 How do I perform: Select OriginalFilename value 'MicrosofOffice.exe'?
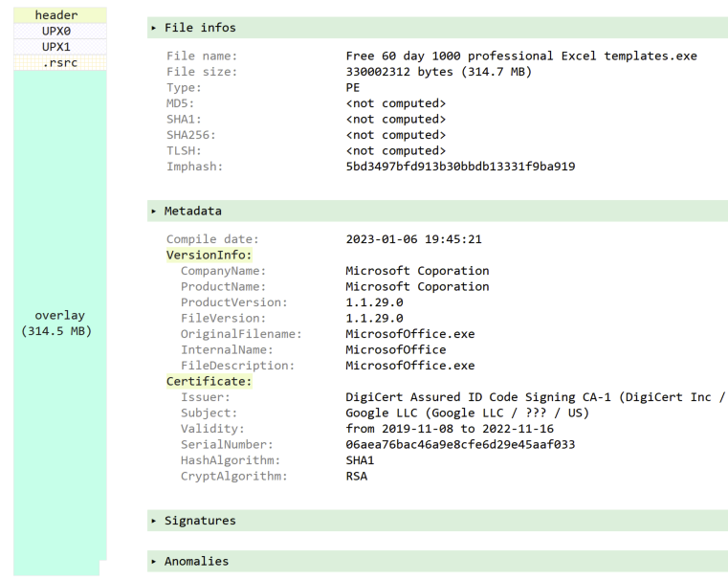coord(410,334)
